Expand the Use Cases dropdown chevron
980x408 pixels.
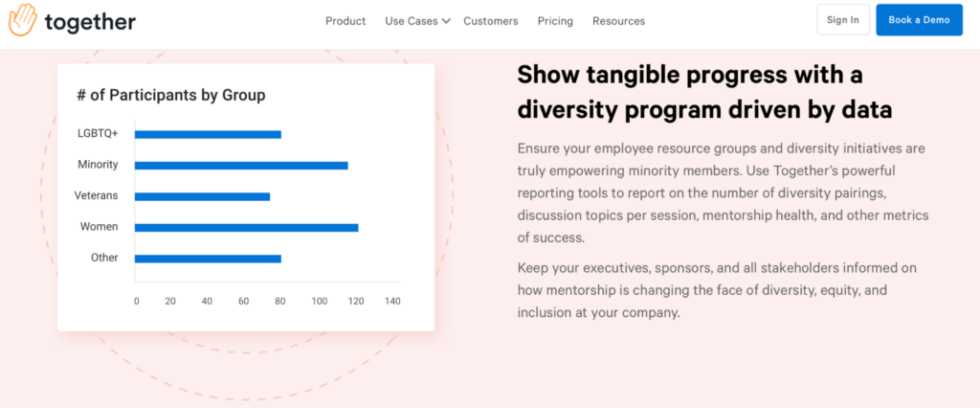tap(446, 21)
